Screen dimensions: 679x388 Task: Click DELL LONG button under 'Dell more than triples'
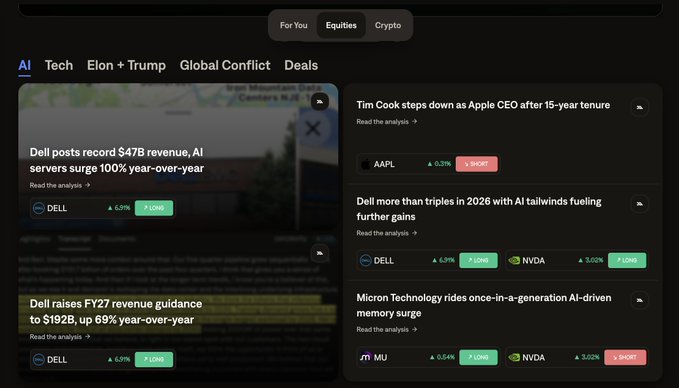click(478, 261)
